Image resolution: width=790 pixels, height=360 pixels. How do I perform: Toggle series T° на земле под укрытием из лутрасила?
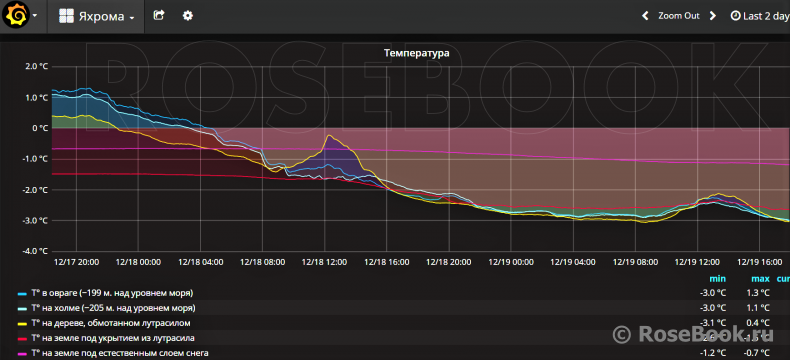coord(112,338)
